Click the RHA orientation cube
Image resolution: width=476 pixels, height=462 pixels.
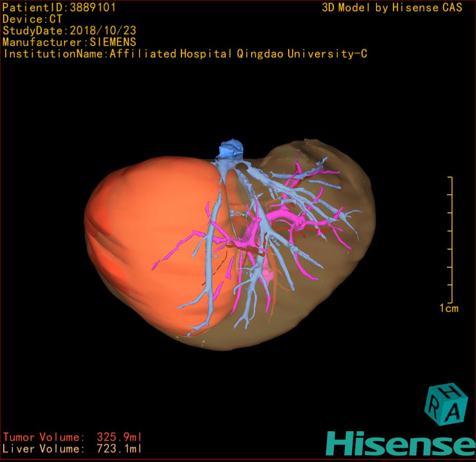pyautogui.click(x=446, y=404)
